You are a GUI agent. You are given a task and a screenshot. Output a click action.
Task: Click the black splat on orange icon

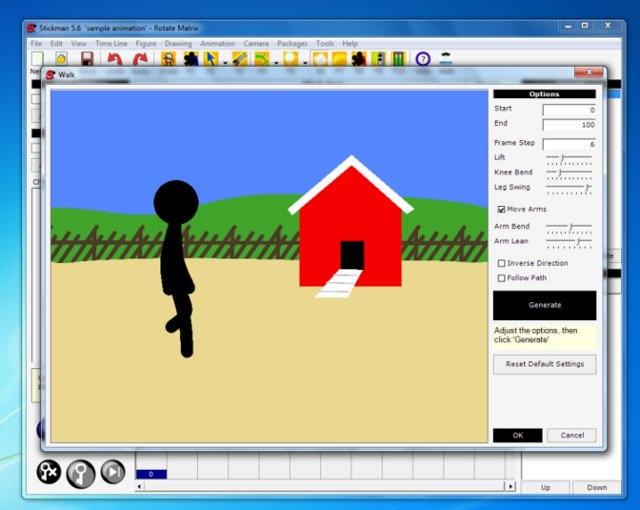(x=359, y=59)
